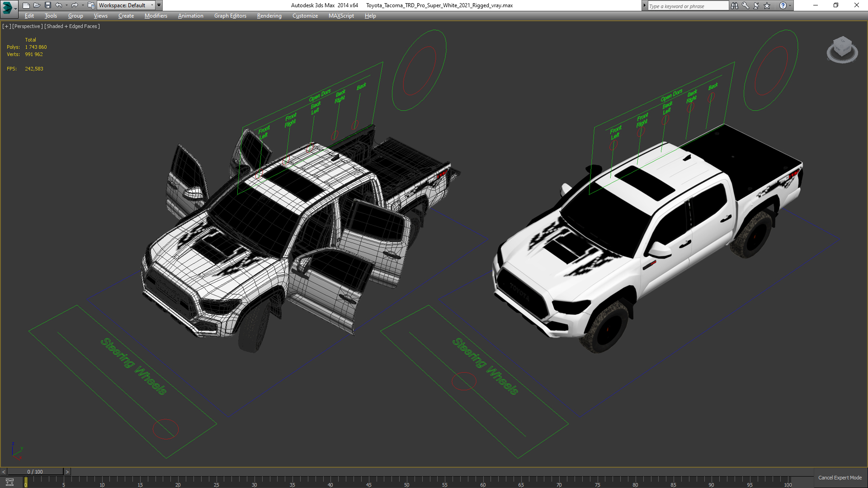
Task: Click frame 50 on the timeline track
Action: coord(406,482)
